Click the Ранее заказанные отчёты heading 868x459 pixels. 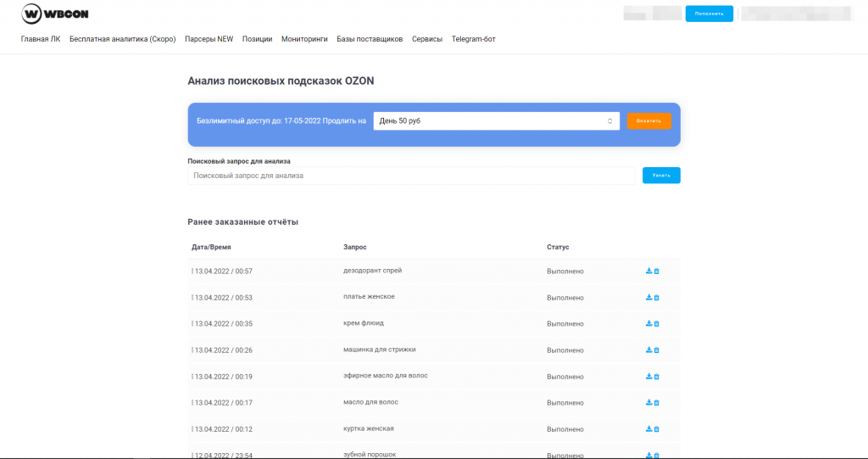click(x=243, y=221)
